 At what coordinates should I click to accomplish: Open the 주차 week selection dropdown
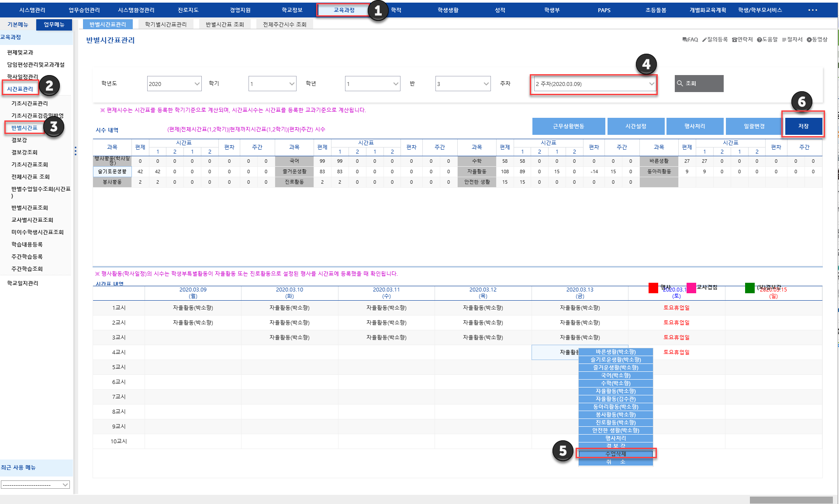pyautogui.click(x=594, y=84)
